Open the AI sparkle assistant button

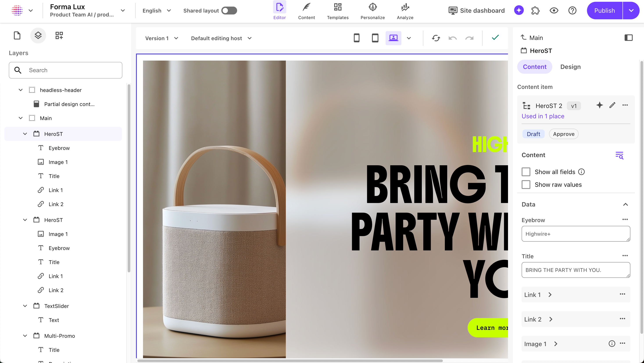519,11
